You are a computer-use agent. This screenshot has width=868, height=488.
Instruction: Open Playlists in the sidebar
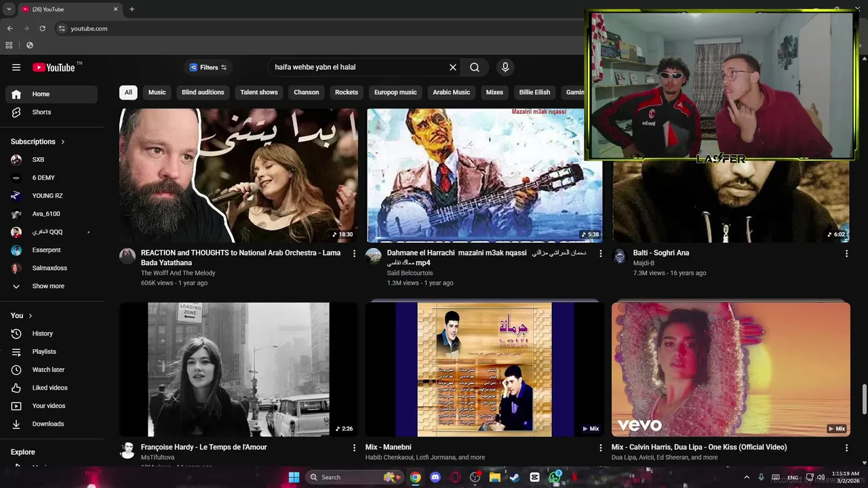coord(52,352)
